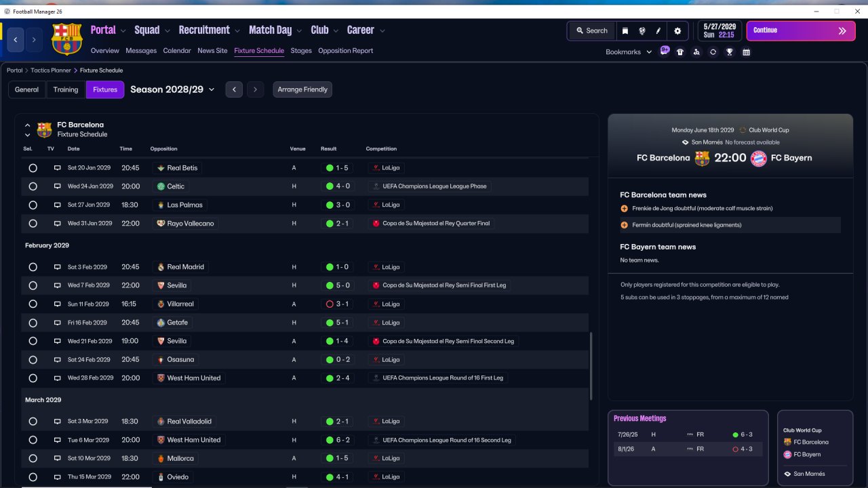Go forward with the right arrow navigation button
Image resolution: width=868 pixels, height=488 pixels.
coord(34,40)
